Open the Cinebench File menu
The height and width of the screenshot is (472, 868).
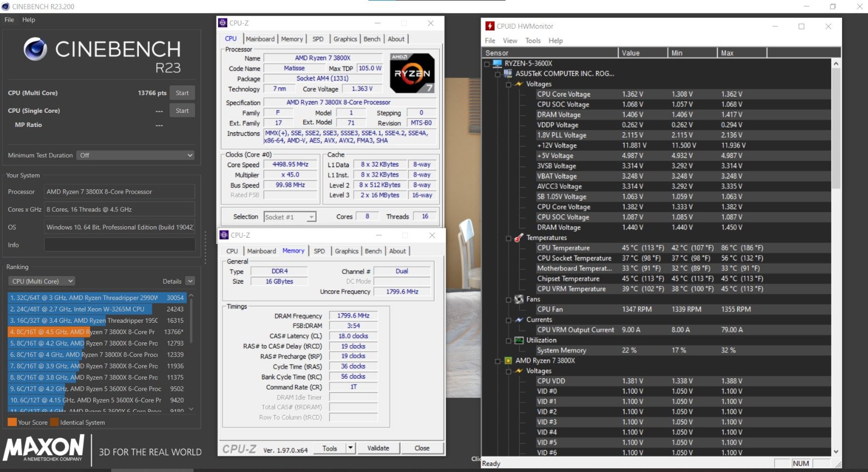pyautogui.click(x=9, y=20)
